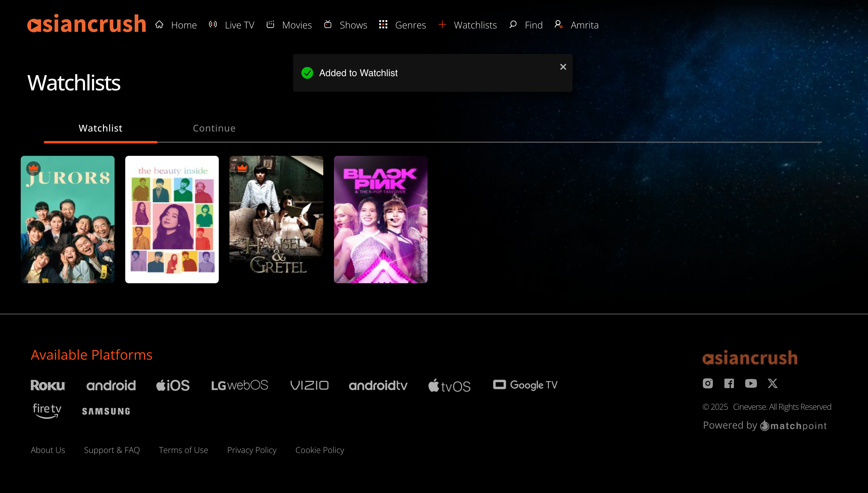Open the X social icon
This screenshot has width=868, height=493.
coord(773,383)
